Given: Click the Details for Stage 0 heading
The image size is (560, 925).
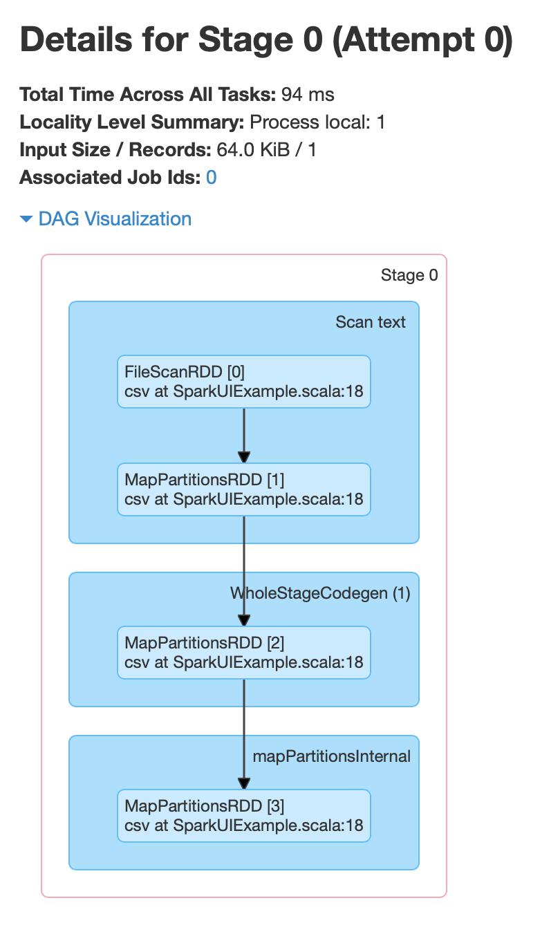Looking at the screenshot, I should coord(267,40).
